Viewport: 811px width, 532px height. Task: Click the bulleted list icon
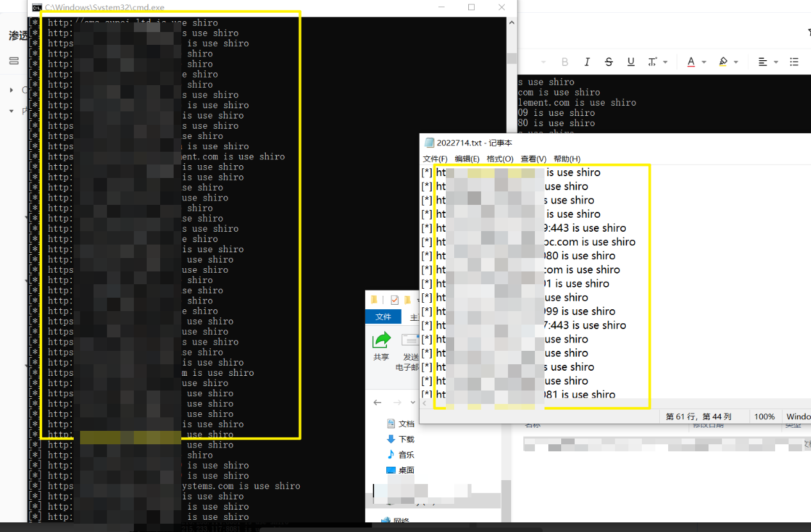pyautogui.click(x=794, y=62)
